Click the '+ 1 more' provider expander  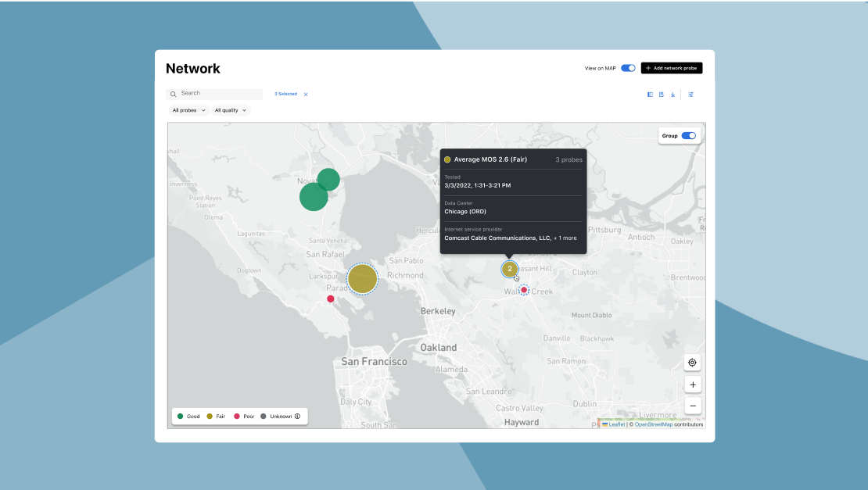point(565,238)
